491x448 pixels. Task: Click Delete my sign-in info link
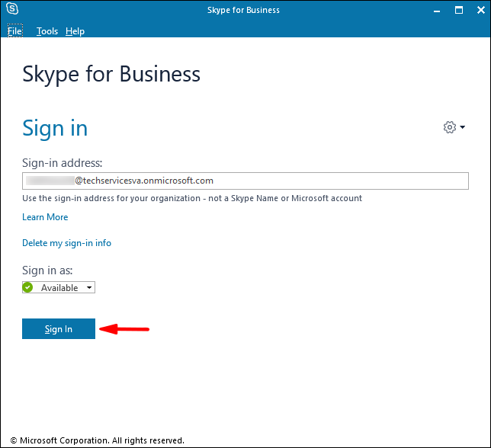[66, 243]
